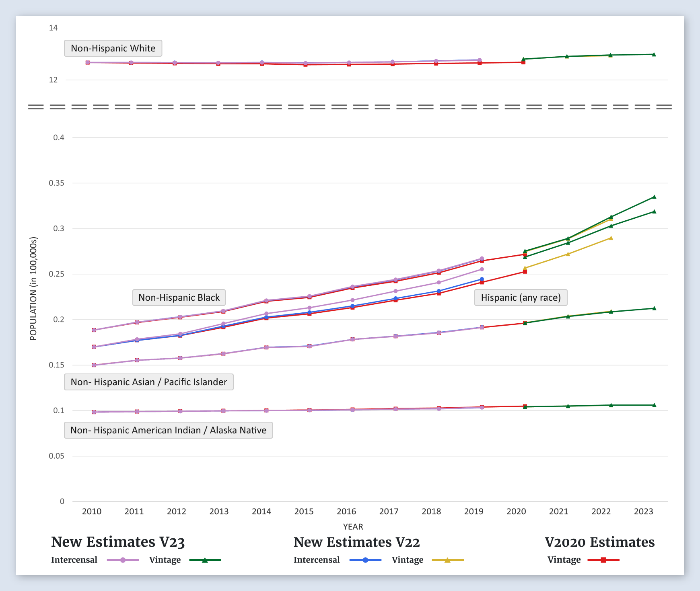Click the green V23 Vintage triangle legend marker

coord(205,560)
